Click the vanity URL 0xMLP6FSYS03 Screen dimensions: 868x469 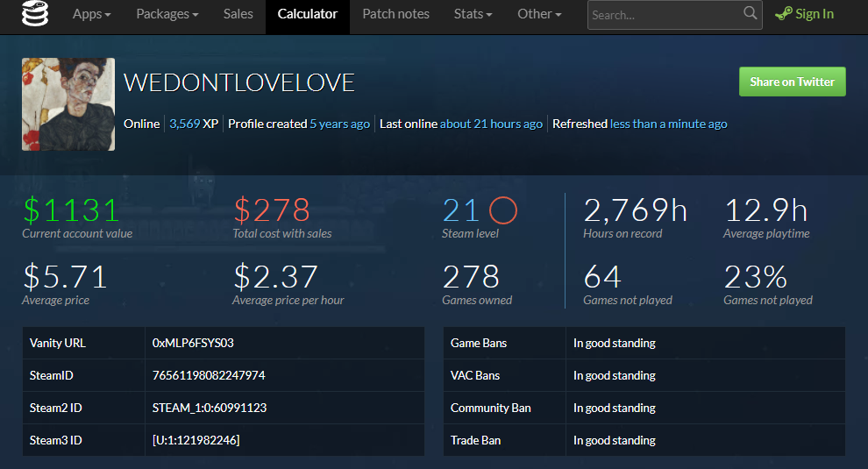click(x=193, y=344)
